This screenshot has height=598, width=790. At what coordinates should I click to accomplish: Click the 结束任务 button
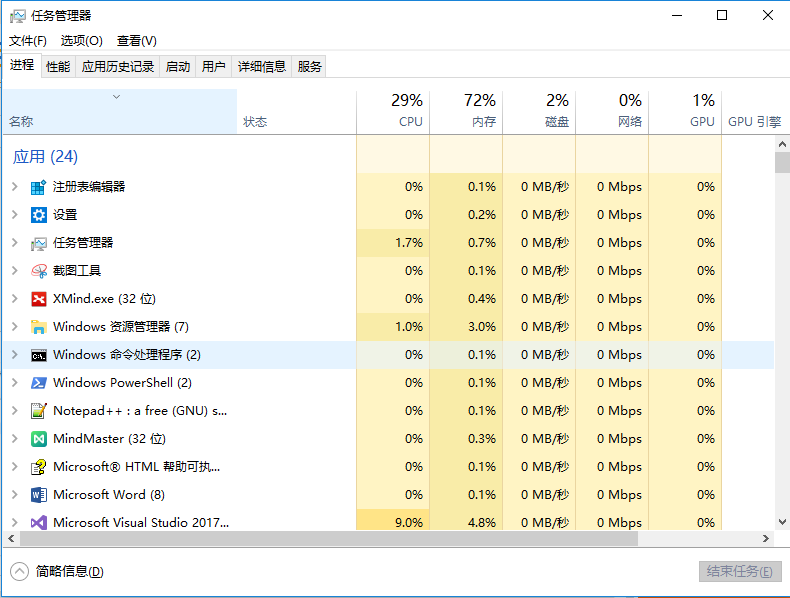click(738, 571)
